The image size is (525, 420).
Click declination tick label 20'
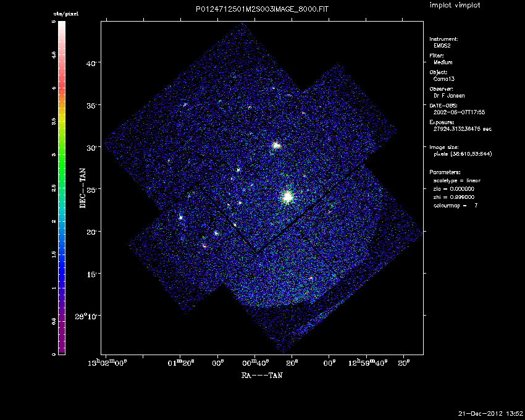point(91,232)
